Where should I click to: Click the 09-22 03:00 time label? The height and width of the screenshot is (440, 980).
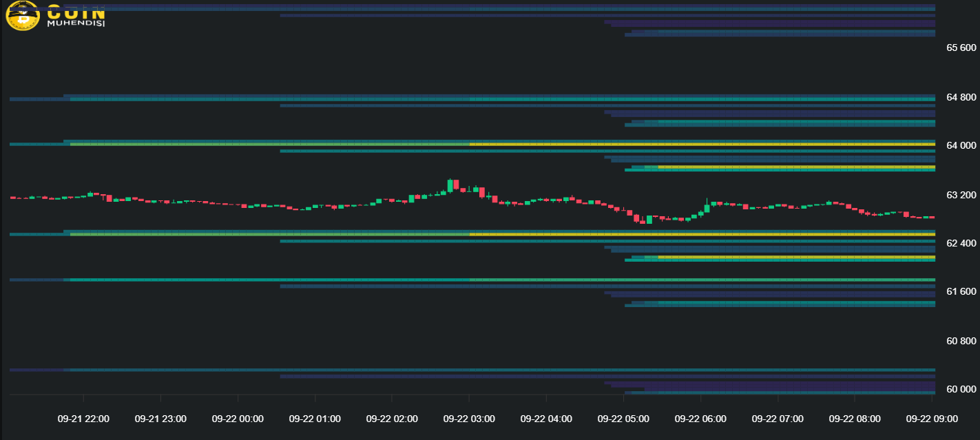469,419
